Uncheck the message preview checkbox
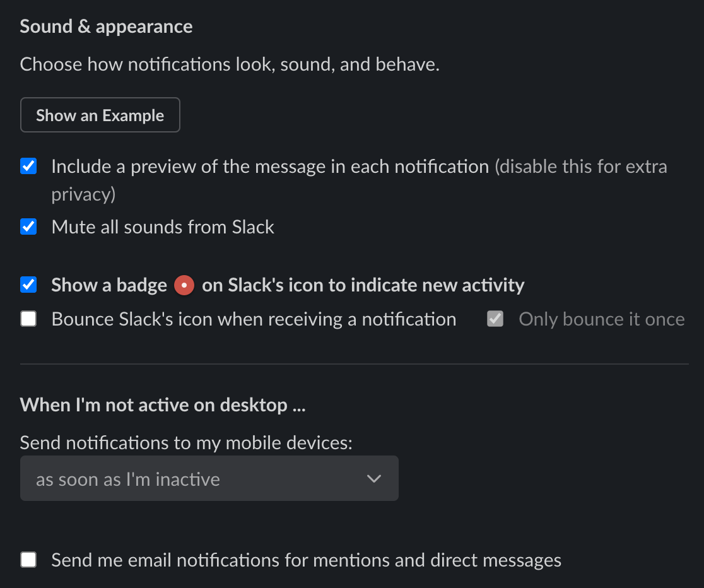 click(28, 166)
